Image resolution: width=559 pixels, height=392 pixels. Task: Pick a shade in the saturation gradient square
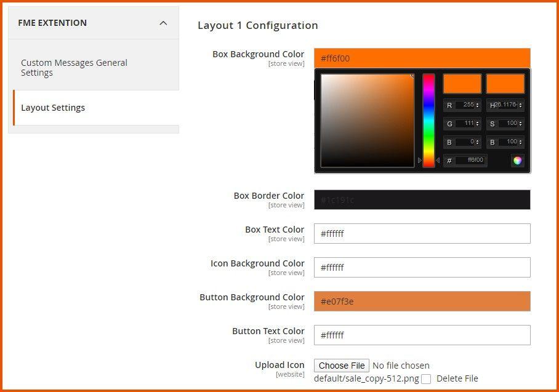(x=368, y=121)
